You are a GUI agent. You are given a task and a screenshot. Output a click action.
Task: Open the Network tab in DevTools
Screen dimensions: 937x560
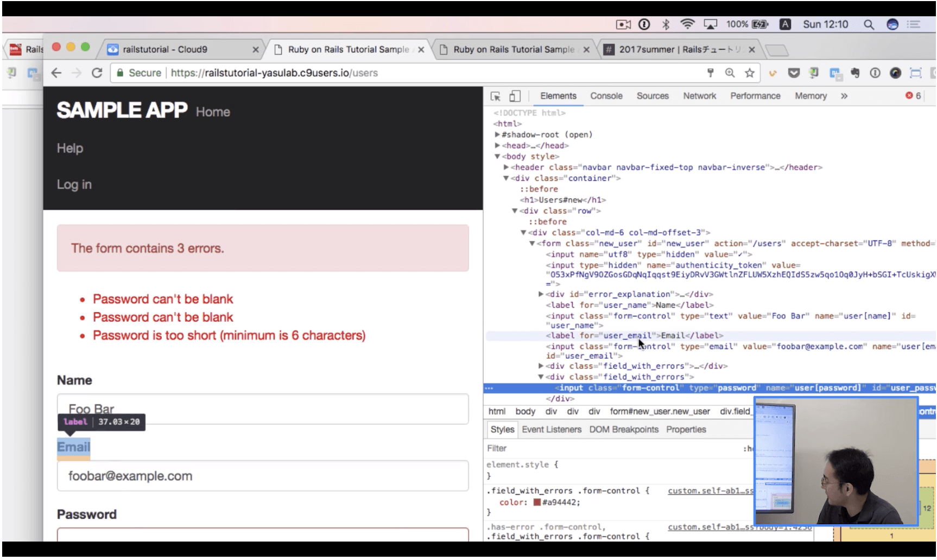[700, 96]
